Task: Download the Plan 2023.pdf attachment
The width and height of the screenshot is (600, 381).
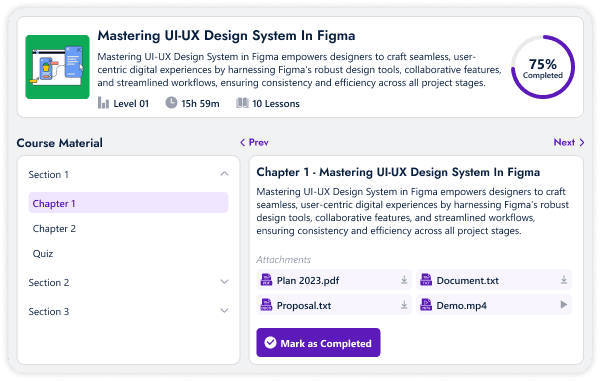Action: 404,280
